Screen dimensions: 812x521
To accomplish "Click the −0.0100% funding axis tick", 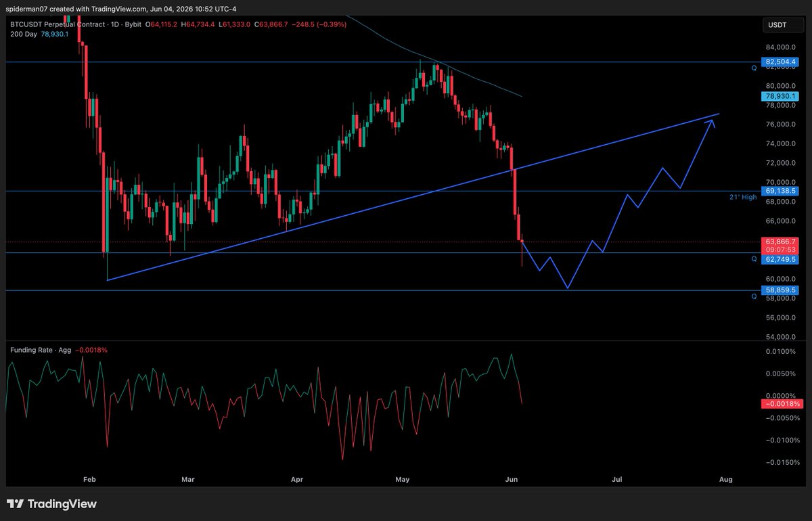I will pos(782,440).
